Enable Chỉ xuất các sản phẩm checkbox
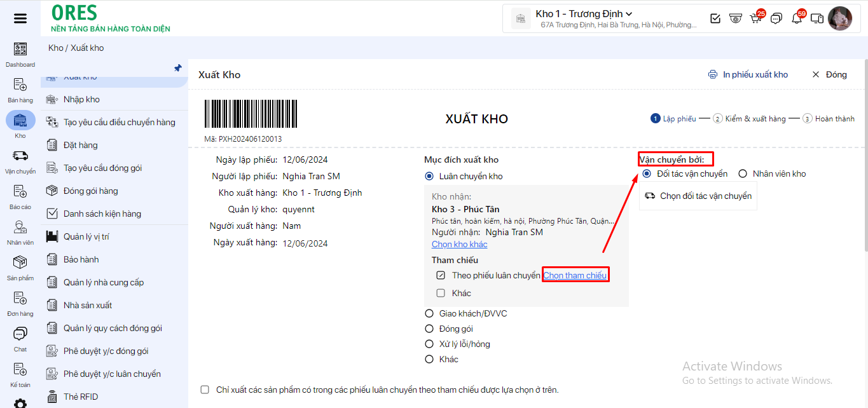Screen dimensions: 868x408 coord(205,390)
